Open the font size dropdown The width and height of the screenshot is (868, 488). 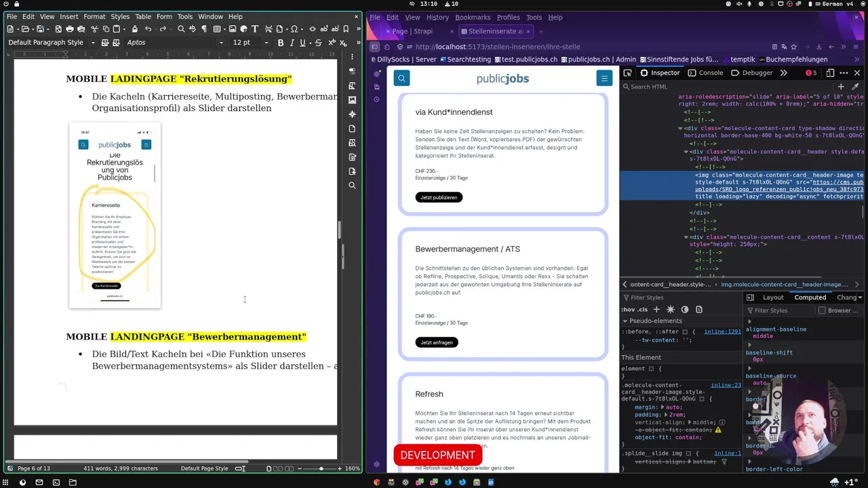tap(266, 43)
